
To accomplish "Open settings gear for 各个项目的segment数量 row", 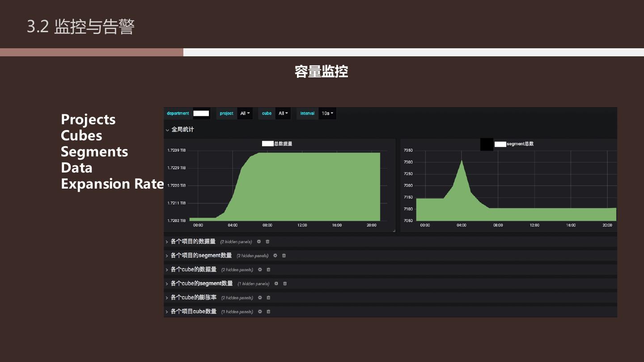I will (x=275, y=256).
